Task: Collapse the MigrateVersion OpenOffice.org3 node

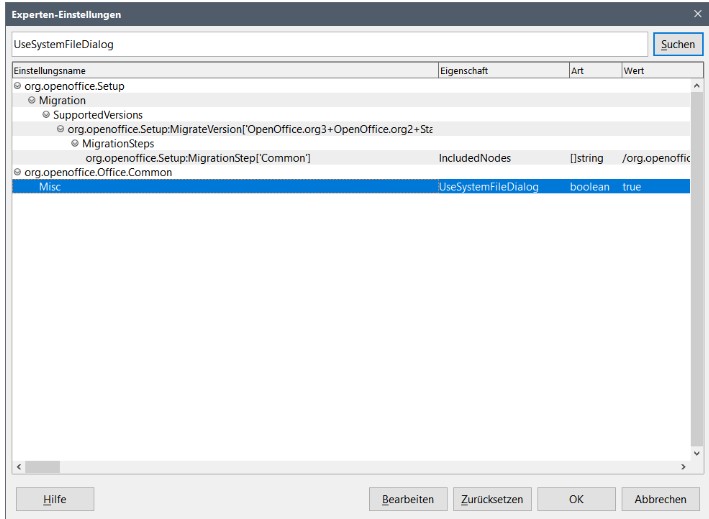Action: (61, 129)
